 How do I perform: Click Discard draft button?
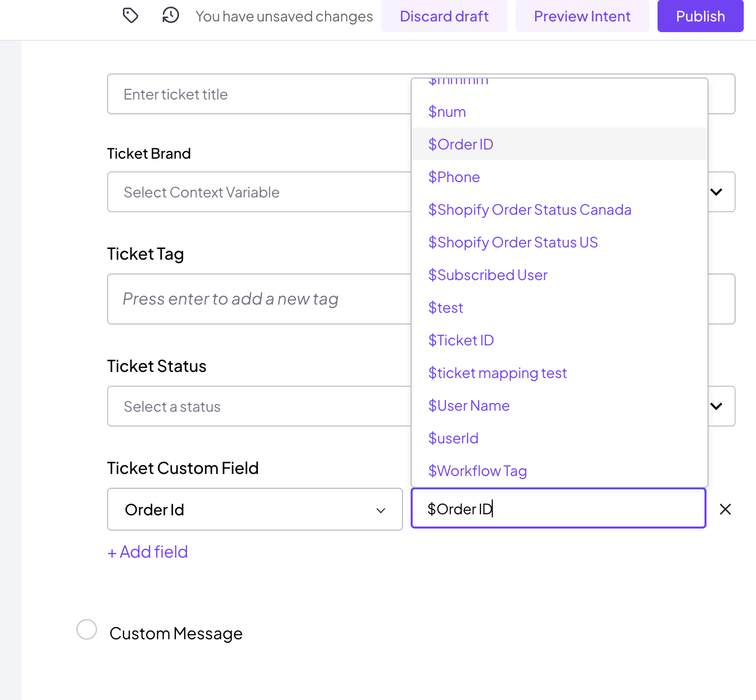[x=444, y=16]
